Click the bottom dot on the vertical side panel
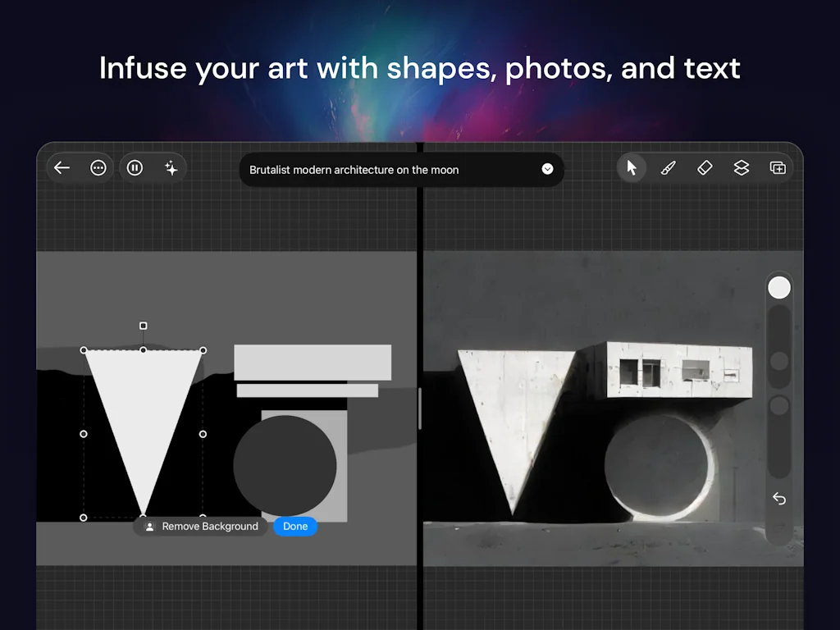 click(x=778, y=404)
